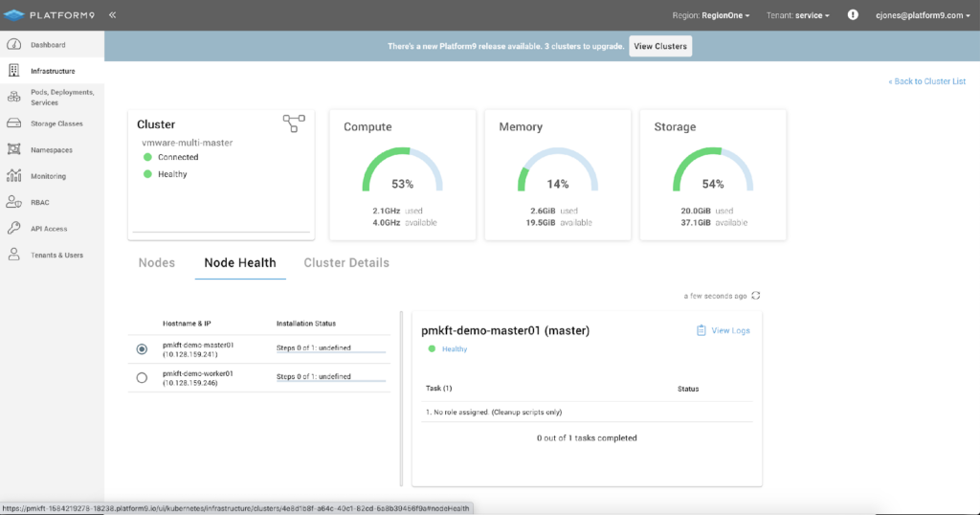Screen dimensions: 980x515
Task: Click the green Connected status dot
Action: (x=147, y=157)
